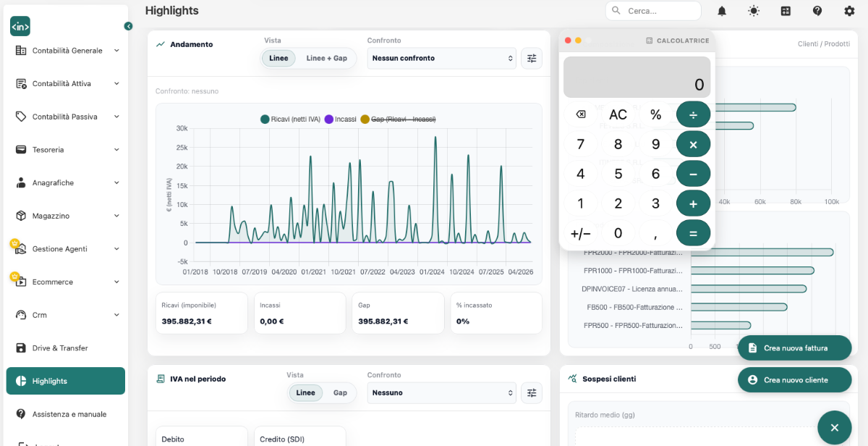Click the calculator backspace key
This screenshot has width=868, height=446.
tap(580, 114)
